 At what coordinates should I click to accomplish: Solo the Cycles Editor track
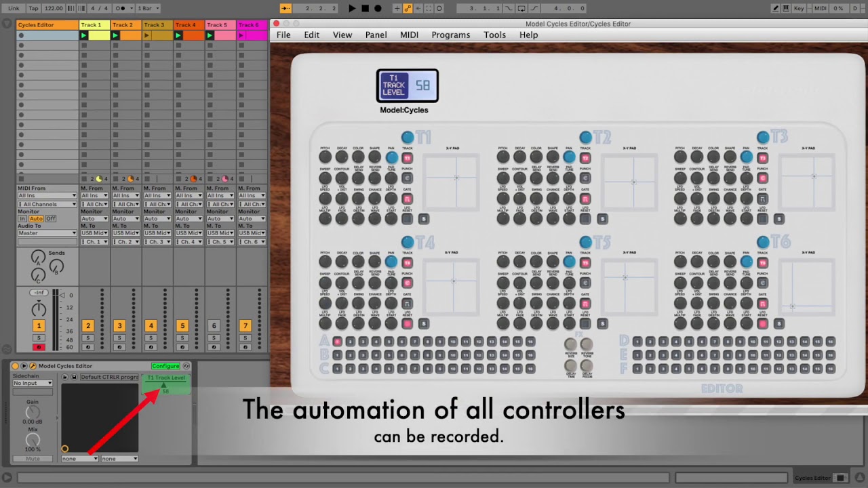39,338
